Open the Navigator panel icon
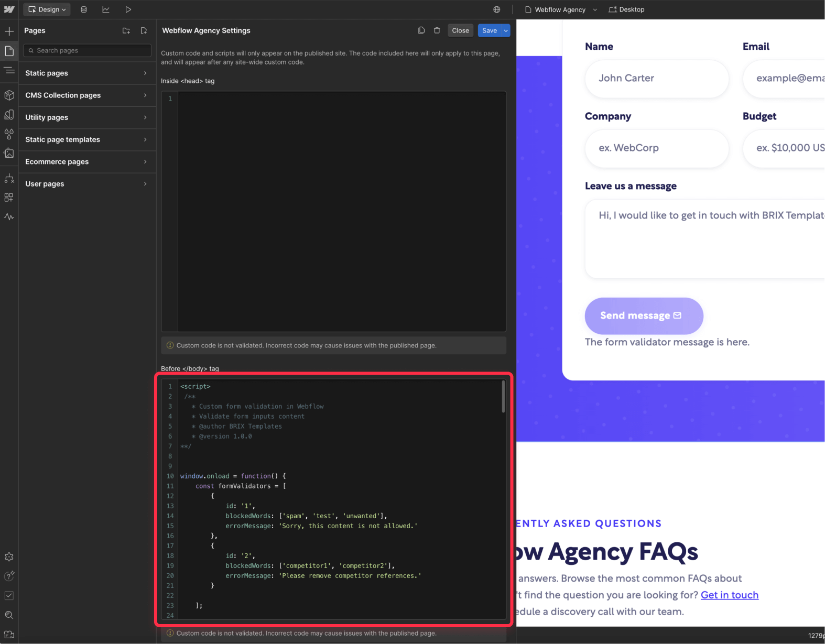Image resolution: width=825 pixels, height=644 pixels. pos(9,70)
